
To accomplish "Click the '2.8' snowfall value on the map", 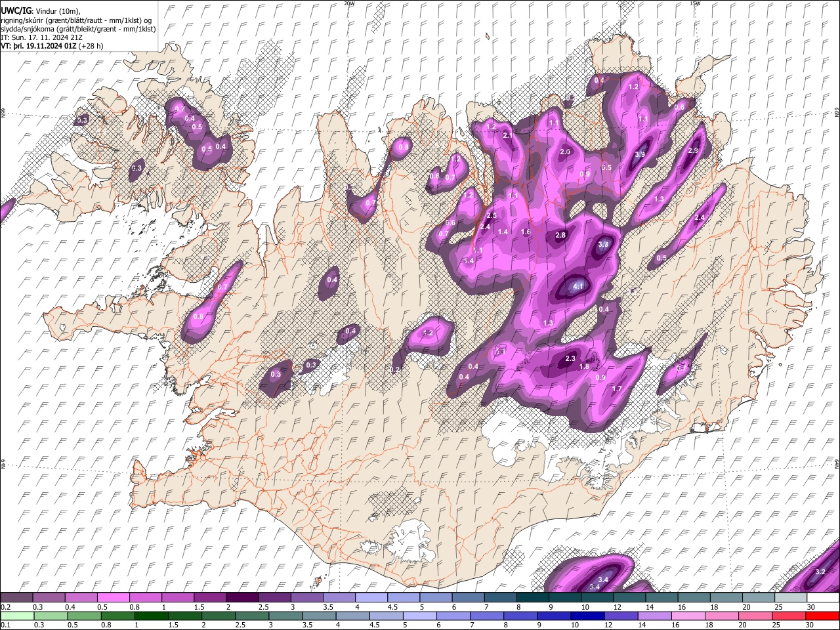I will (560, 235).
